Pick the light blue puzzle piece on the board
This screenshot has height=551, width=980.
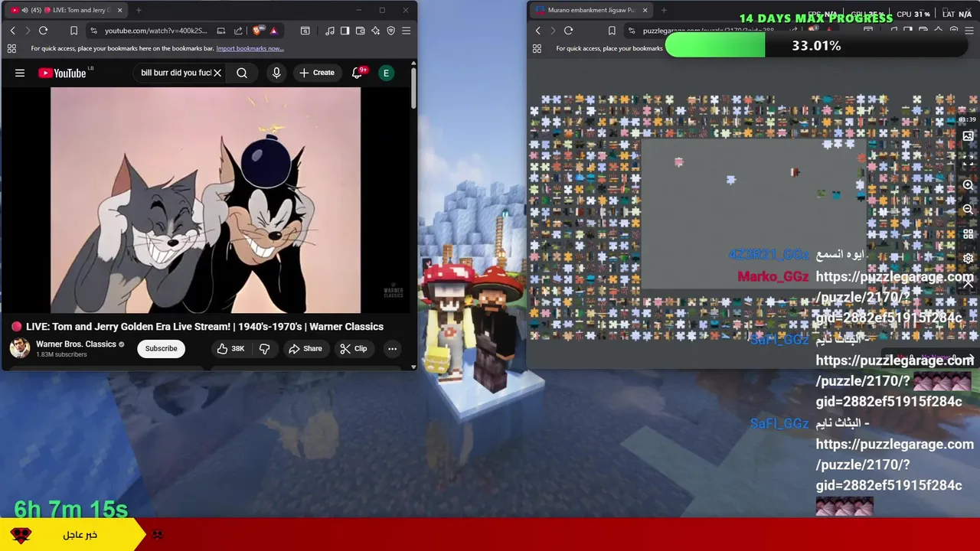[x=730, y=180]
